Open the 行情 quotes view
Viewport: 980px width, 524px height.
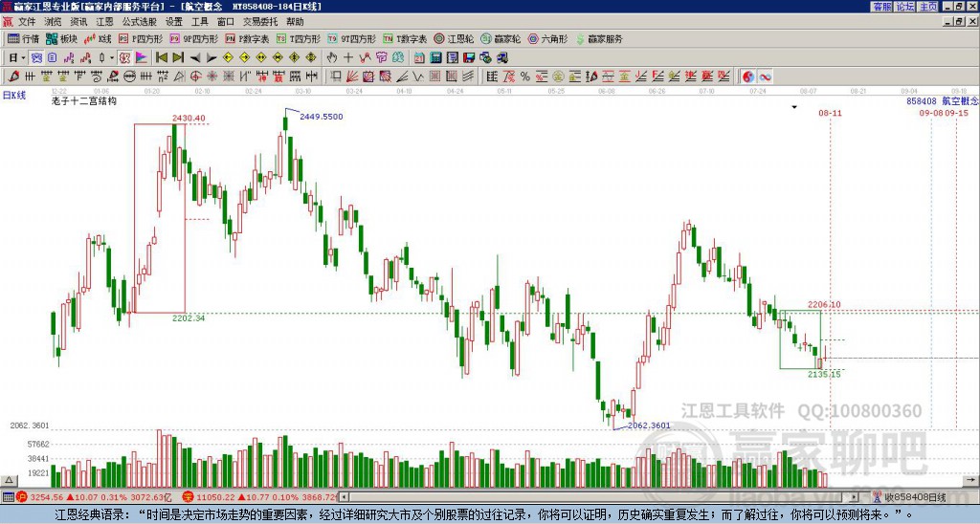click(23, 38)
